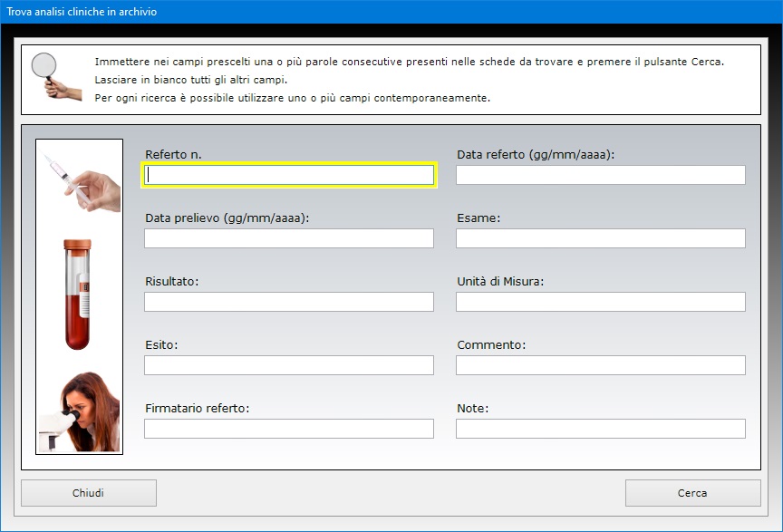Click the magnifying glass icon
The image size is (783, 532).
pyautogui.click(x=55, y=76)
